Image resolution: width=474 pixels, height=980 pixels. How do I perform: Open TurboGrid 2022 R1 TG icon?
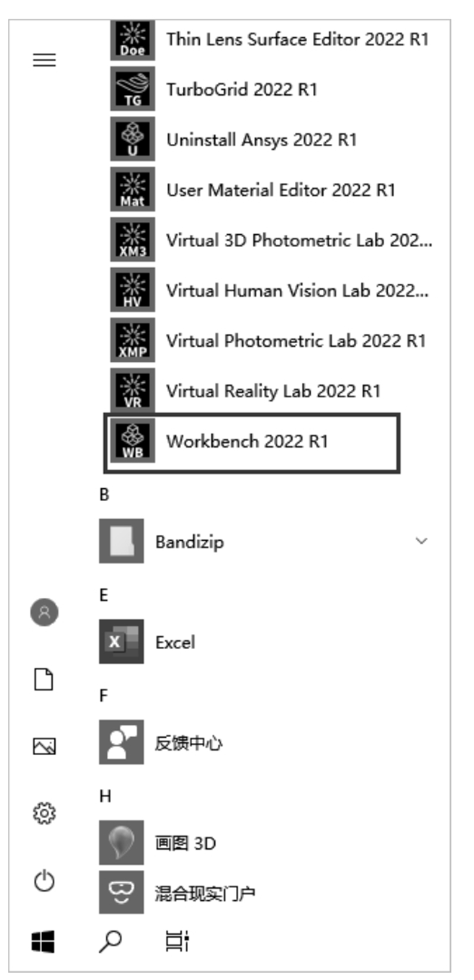(x=132, y=89)
